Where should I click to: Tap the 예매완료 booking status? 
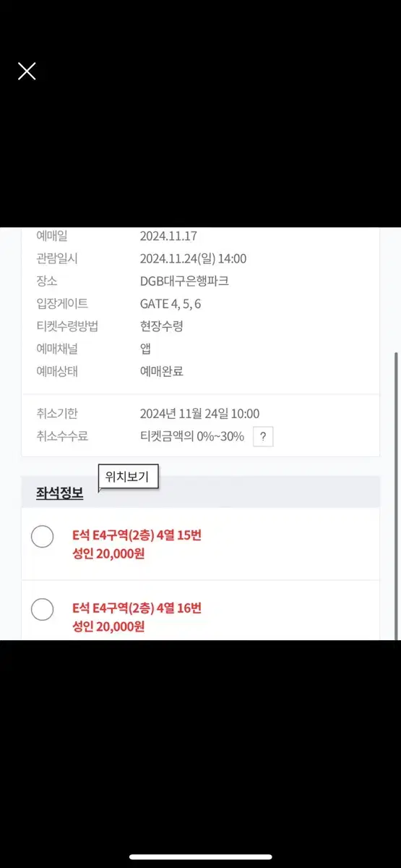click(x=162, y=371)
